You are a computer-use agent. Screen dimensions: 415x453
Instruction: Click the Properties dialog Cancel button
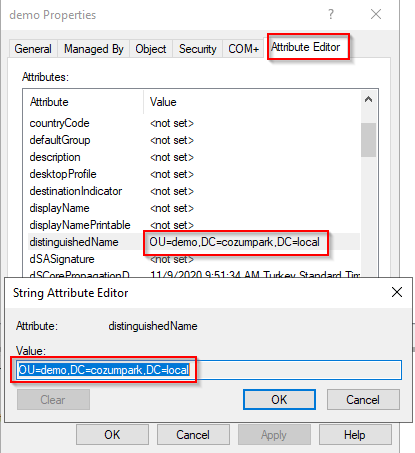click(193, 435)
